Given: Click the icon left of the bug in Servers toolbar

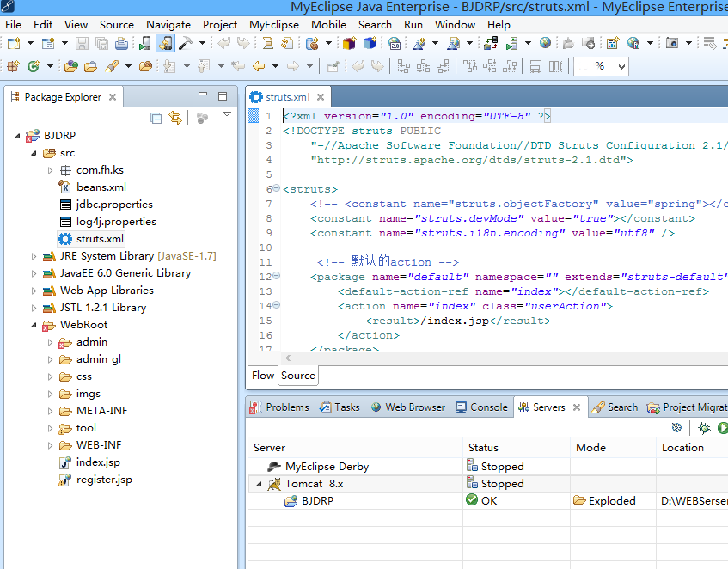Looking at the screenshot, I should click(x=677, y=427).
